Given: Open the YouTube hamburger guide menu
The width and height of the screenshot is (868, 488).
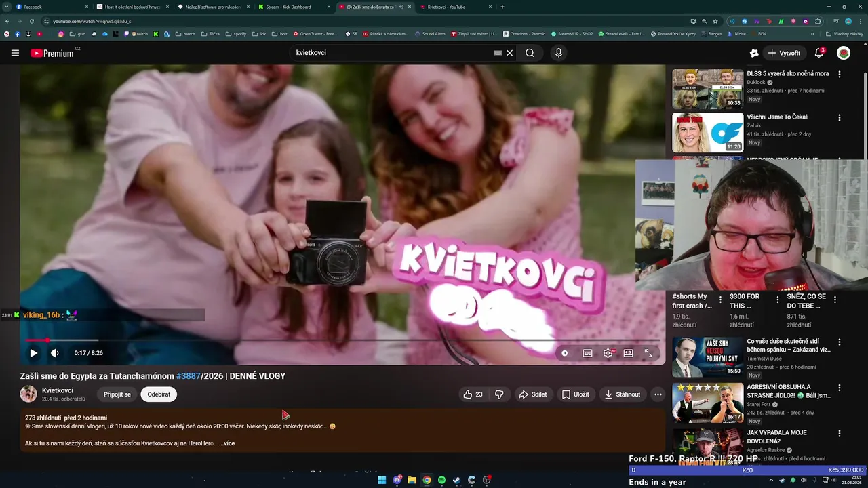Looking at the screenshot, I should point(15,53).
